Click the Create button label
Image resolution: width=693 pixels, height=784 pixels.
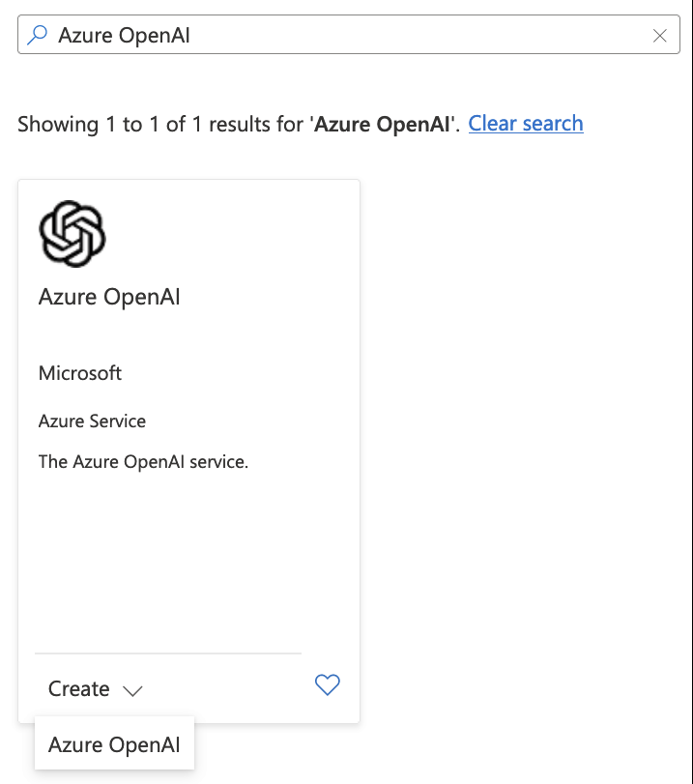(x=79, y=689)
